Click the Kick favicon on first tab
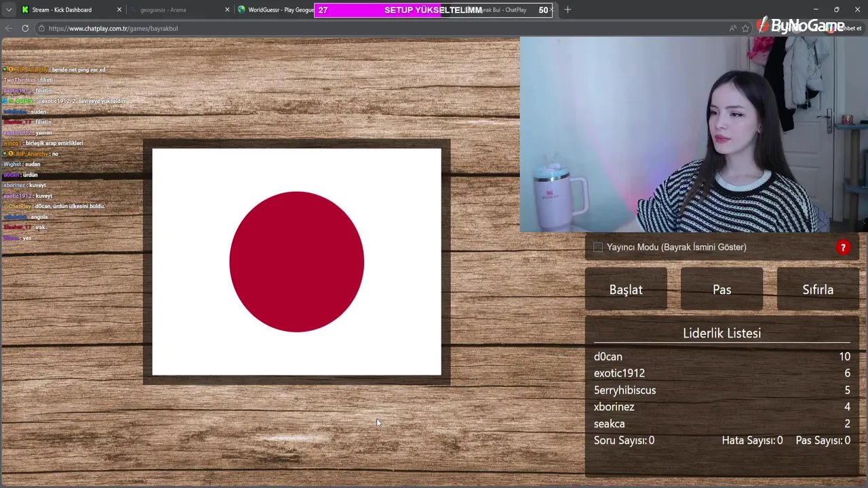 click(x=25, y=9)
